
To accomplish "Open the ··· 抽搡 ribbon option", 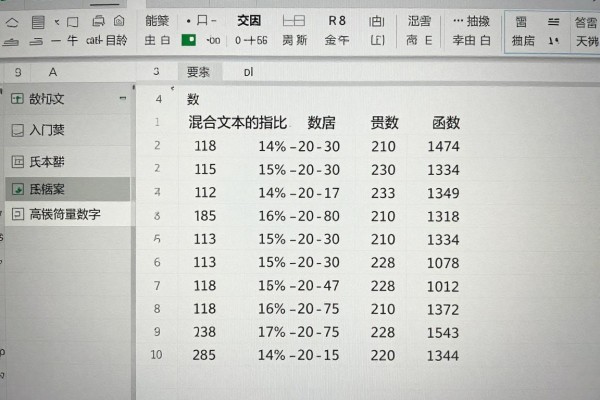I will click(471, 21).
